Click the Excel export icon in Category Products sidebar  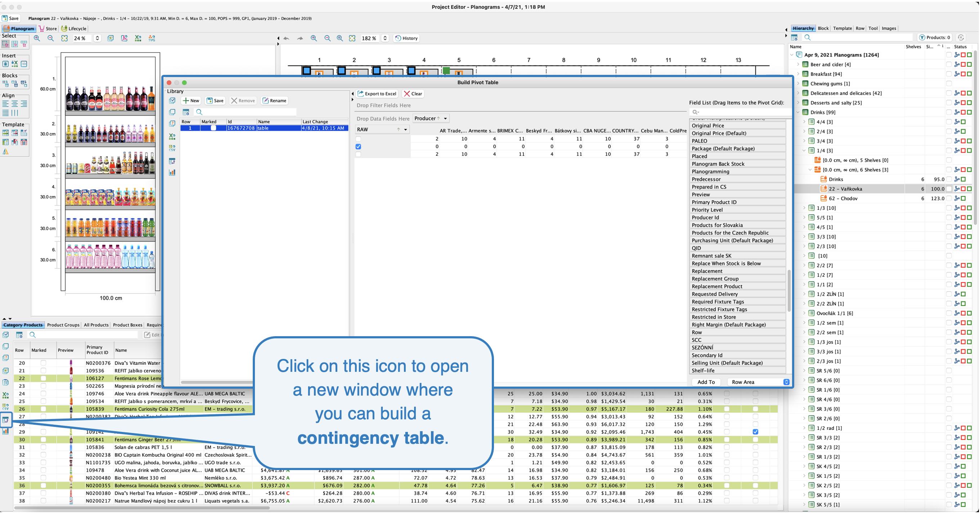click(6, 395)
